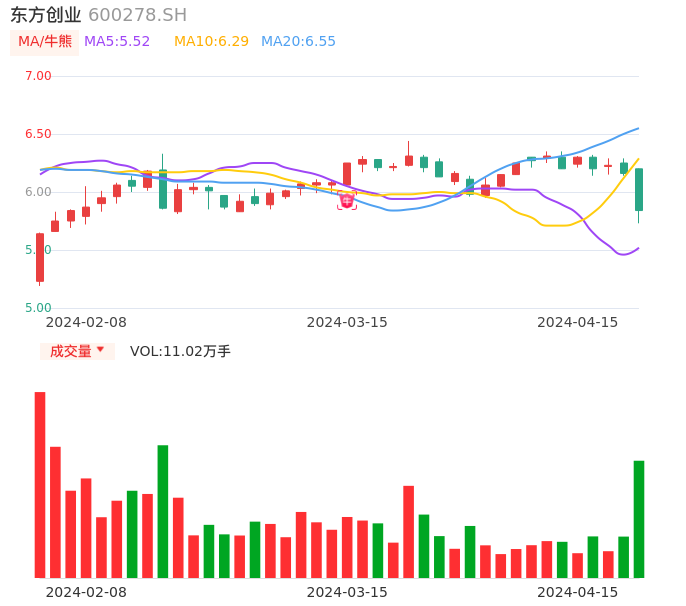The image size is (686, 606).
Task: Toggle the MA20:6.55 legend label
Action: pos(298,42)
